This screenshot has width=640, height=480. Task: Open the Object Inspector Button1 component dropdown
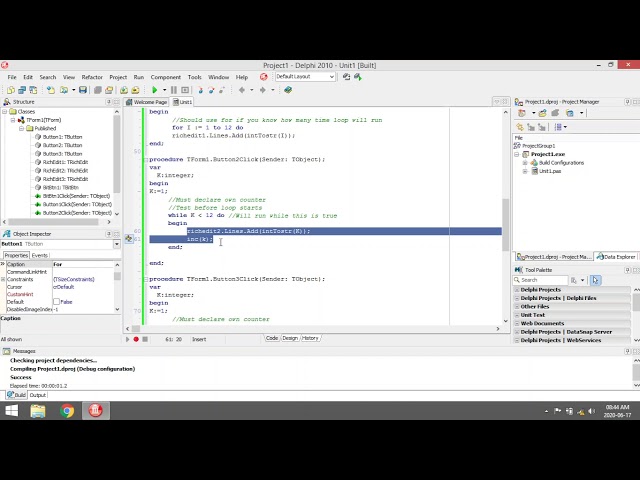pyautogui.click(x=117, y=244)
